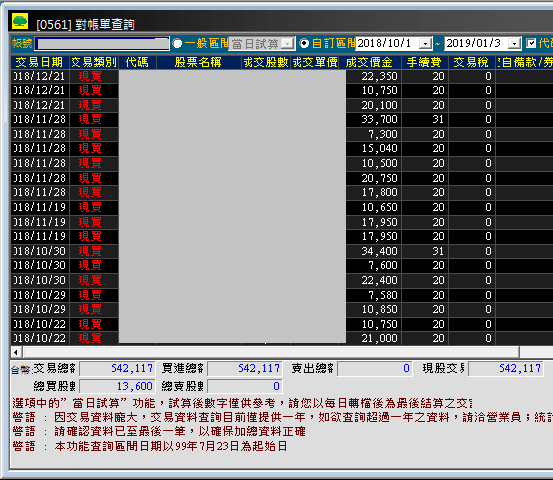
Task: Select the amount cell 7,300
Action: (374, 134)
